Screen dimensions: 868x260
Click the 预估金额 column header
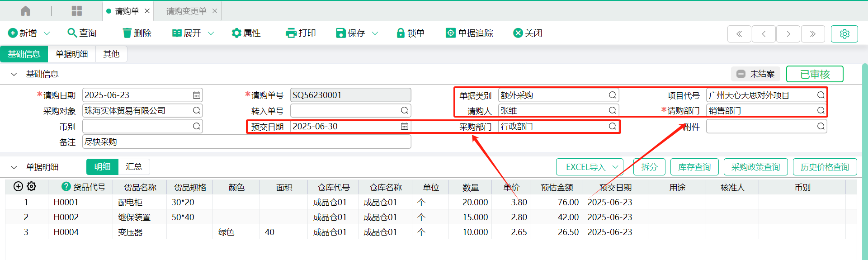pyautogui.click(x=557, y=187)
